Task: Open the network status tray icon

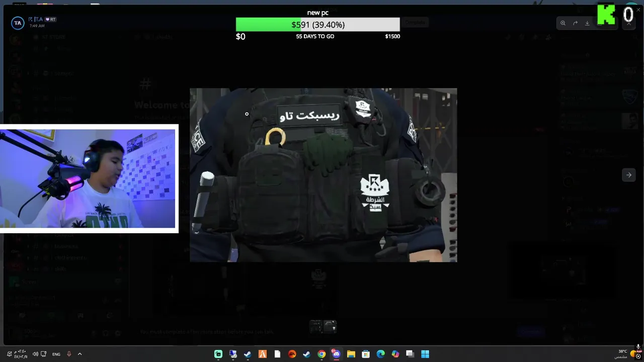Action: (x=44, y=354)
